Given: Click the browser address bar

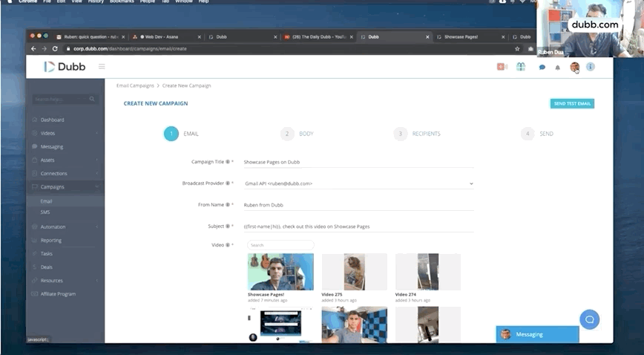Looking at the screenshot, I should [x=288, y=48].
